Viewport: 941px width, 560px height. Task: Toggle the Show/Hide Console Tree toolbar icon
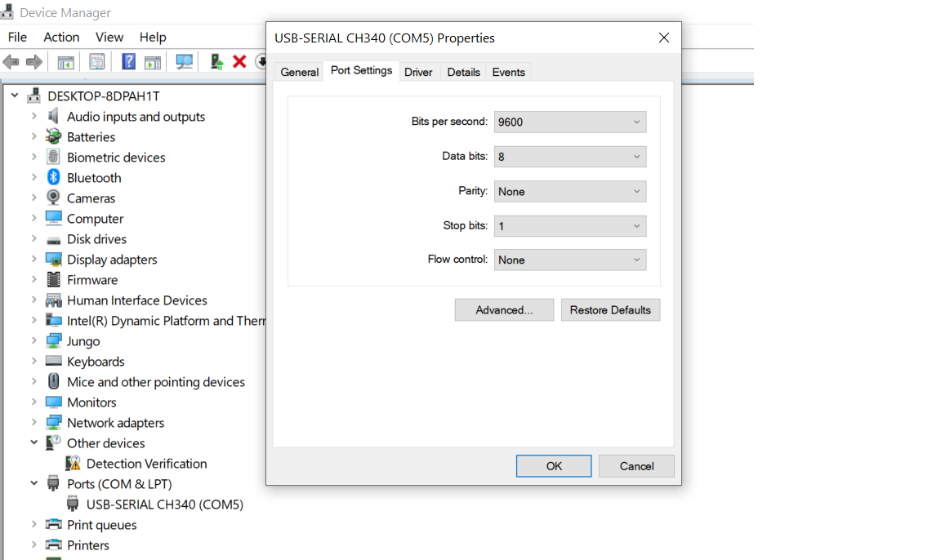point(65,62)
